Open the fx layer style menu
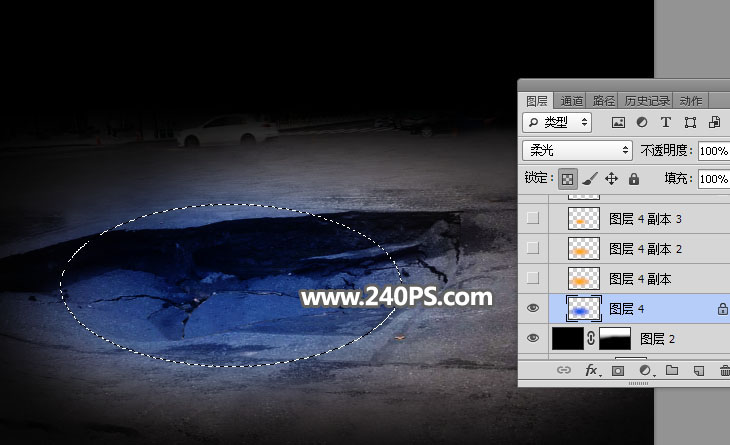730x445 pixels. pyautogui.click(x=592, y=371)
